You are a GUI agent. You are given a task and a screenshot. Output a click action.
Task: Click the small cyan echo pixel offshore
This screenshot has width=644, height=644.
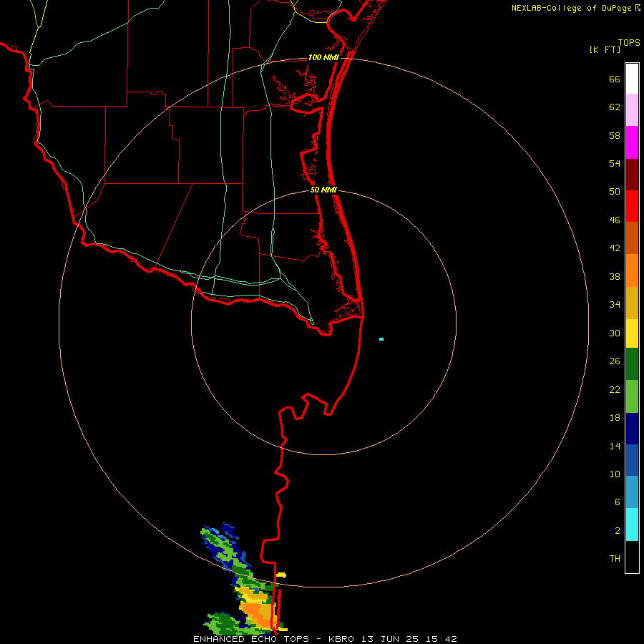[x=381, y=339]
